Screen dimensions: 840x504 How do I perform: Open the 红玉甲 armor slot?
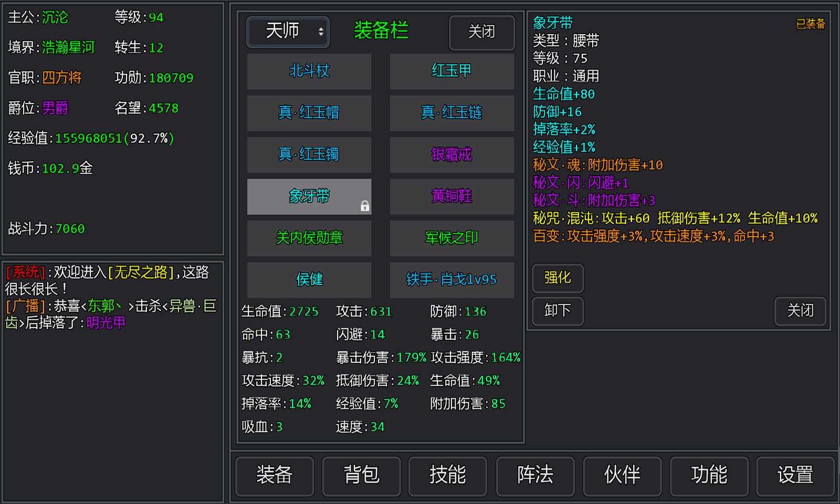click(x=451, y=72)
